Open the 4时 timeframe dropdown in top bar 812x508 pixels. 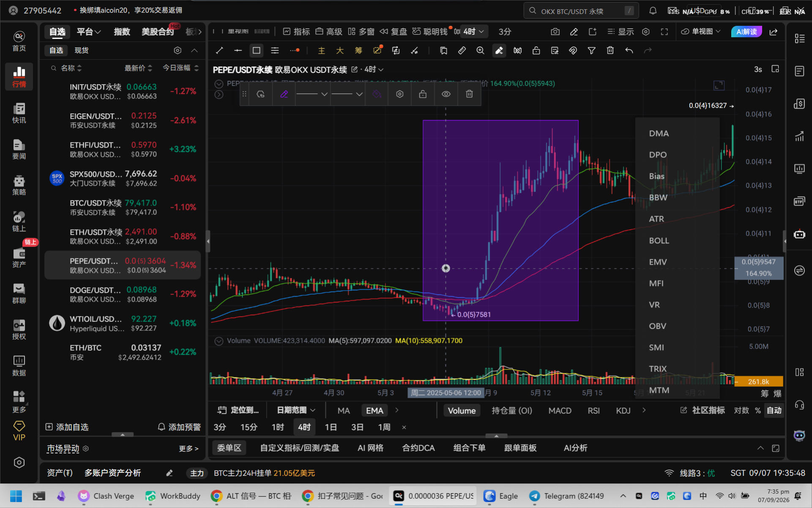[473, 32]
